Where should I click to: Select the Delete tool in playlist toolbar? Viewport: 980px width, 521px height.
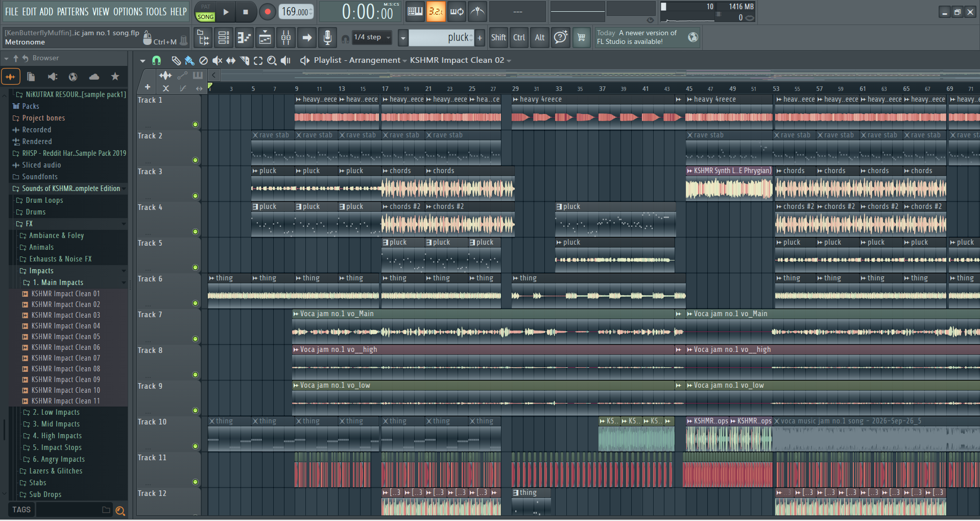[203, 61]
